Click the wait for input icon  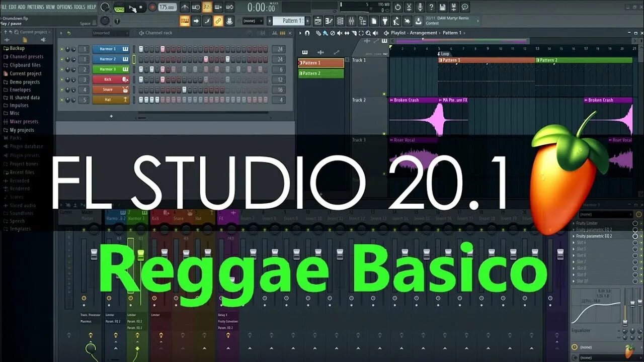(196, 7)
